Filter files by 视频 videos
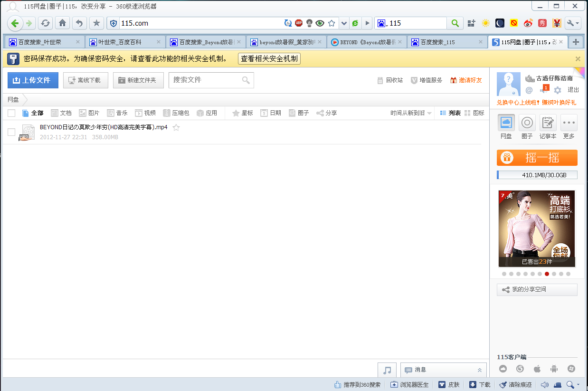This screenshot has width=588, height=391. point(145,113)
